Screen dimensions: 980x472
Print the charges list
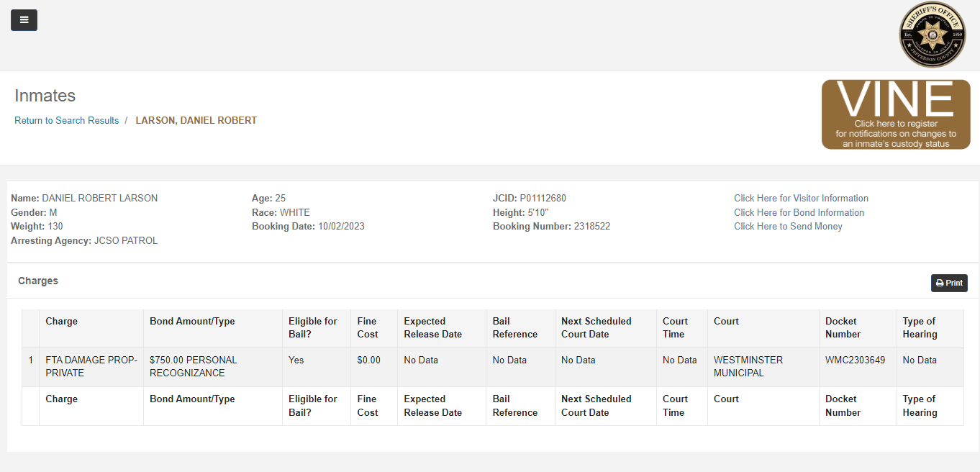coord(949,283)
